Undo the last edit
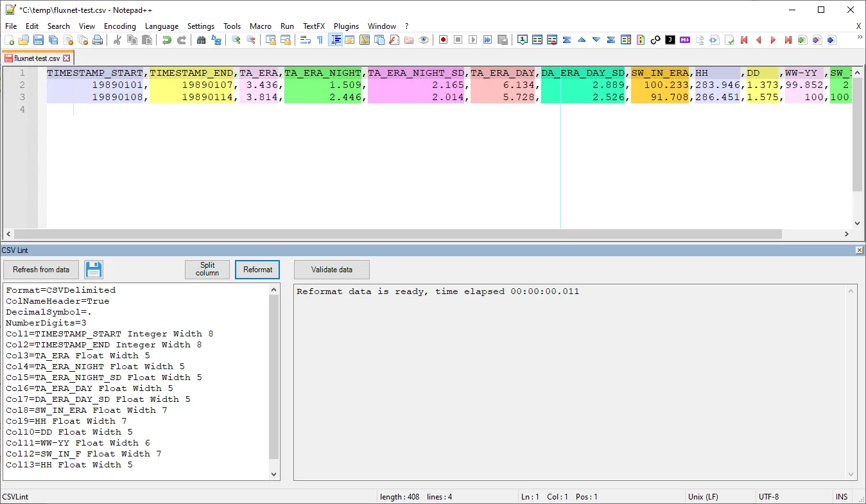The height and width of the screenshot is (504, 866). (166, 39)
